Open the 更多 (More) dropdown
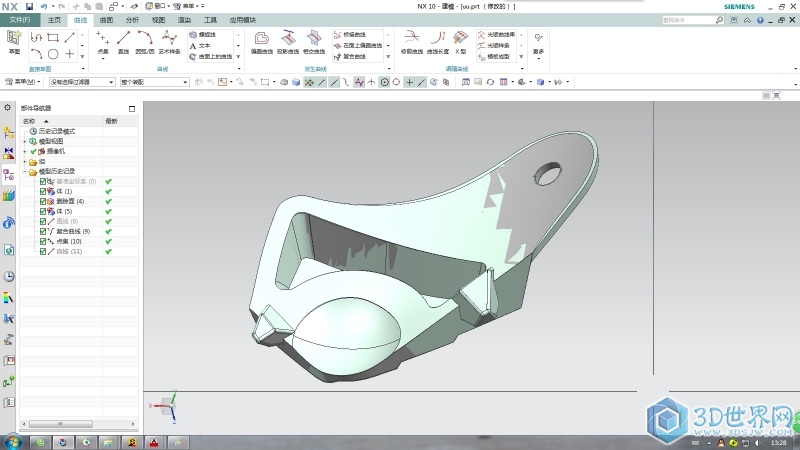800x450 pixels. tap(538, 45)
